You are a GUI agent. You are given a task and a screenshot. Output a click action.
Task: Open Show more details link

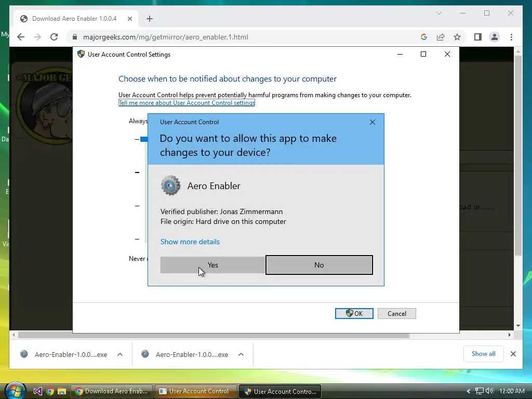[190, 242]
